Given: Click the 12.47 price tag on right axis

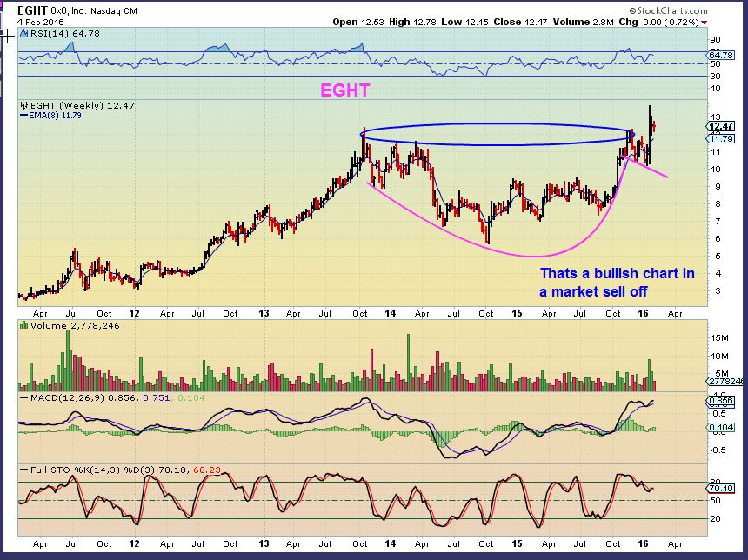Looking at the screenshot, I should click(x=721, y=126).
